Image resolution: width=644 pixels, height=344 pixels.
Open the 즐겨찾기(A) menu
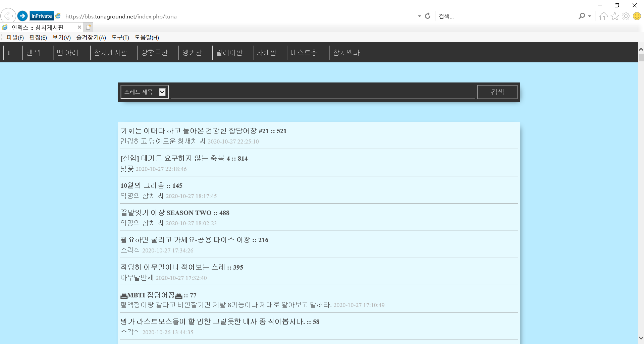(x=91, y=38)
